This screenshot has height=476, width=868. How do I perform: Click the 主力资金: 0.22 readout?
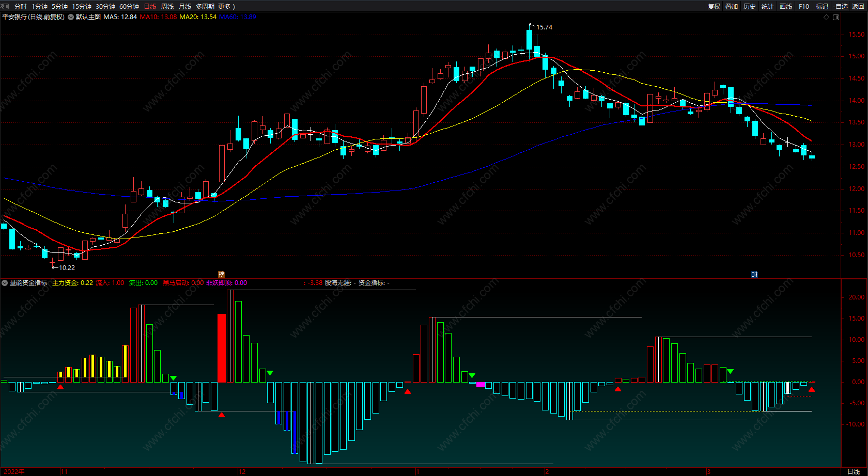coord(73,283)
